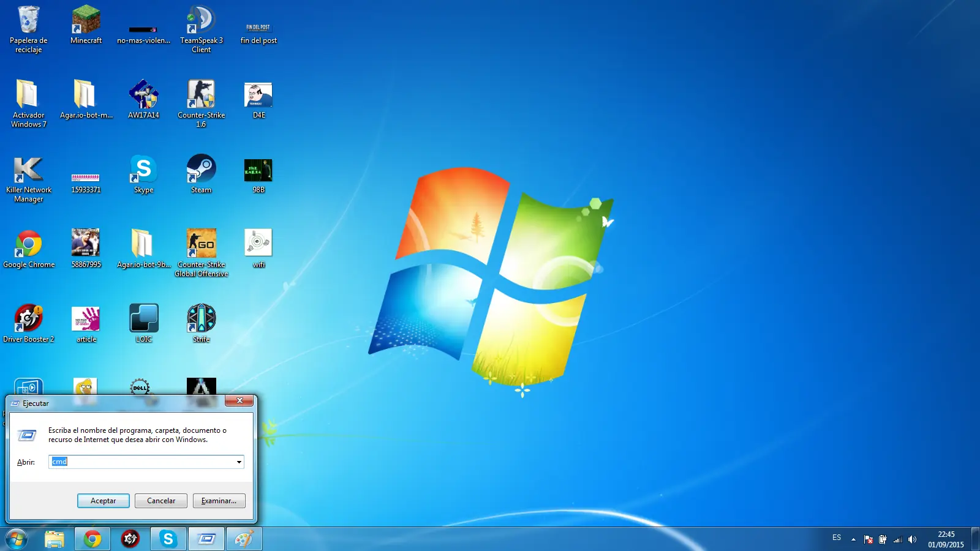Select the fin del post file
Image resolution: width=980 pixels, height=551 pixels.
point(258,34)
